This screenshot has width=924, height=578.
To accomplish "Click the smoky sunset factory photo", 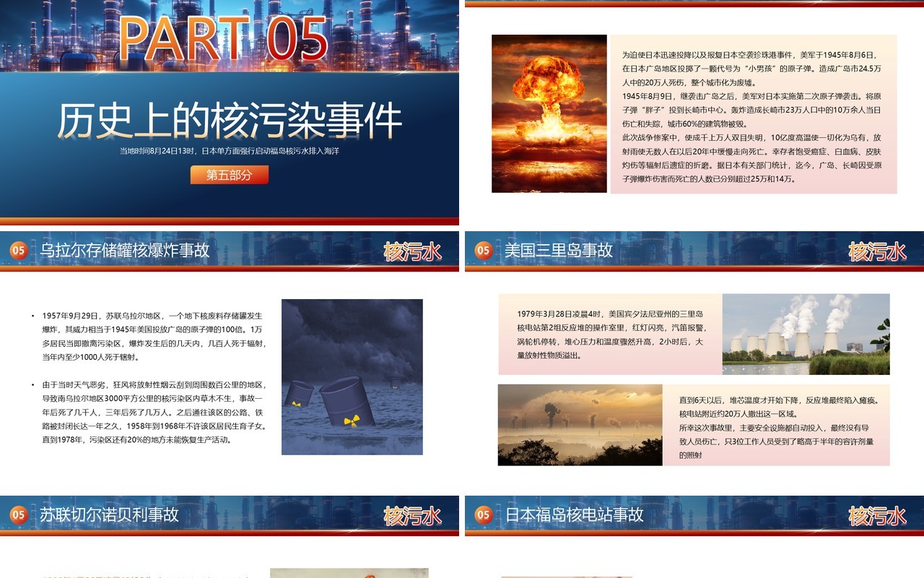I will click(x=580, y=425).
